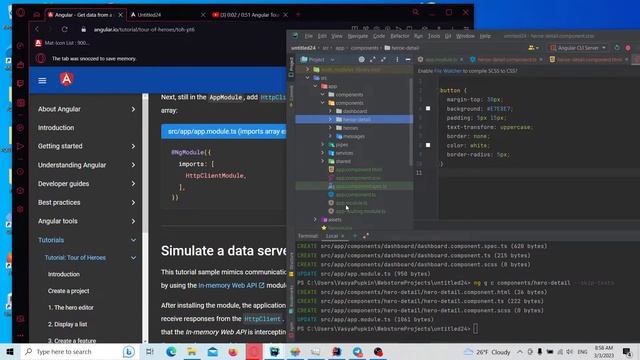Image resolution: width=640 pixels, height=360 pixels.
Task: Click the address bar URL angular.io
Action: point(144,29)
